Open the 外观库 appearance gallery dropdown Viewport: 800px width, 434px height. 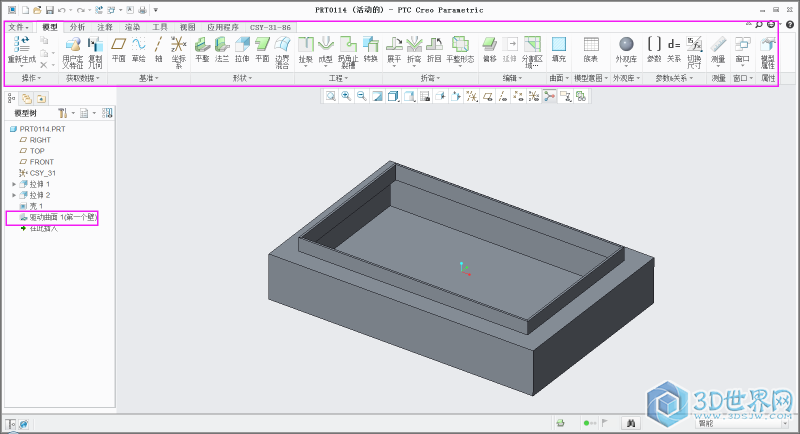[626, 78]
